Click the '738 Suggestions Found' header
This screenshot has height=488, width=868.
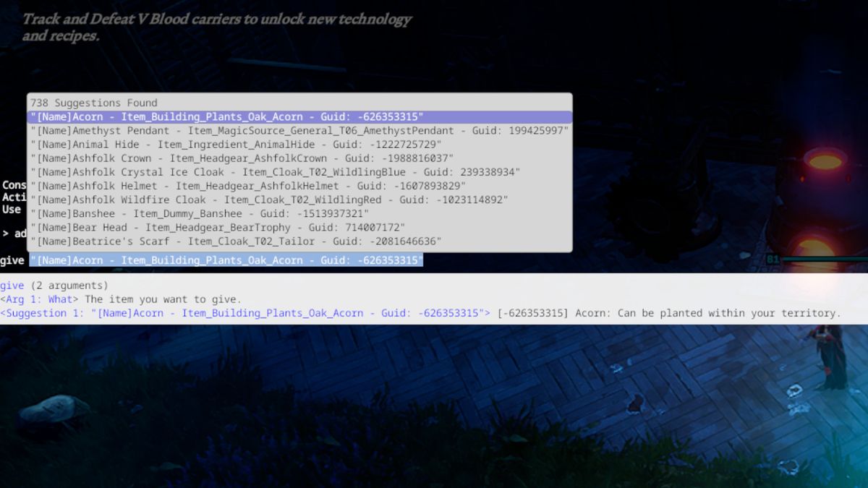94,103
